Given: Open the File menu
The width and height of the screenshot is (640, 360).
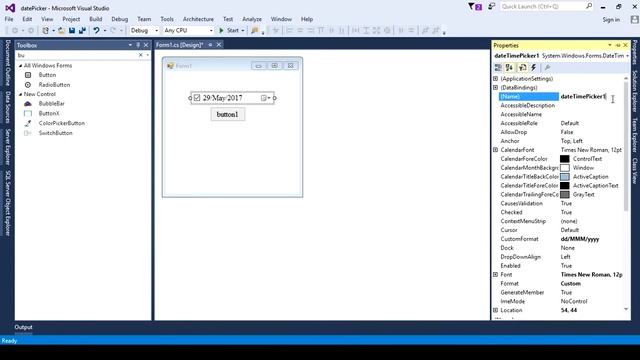Looking at the screenshot, I should pyautogui.click(x=9, y=19).
